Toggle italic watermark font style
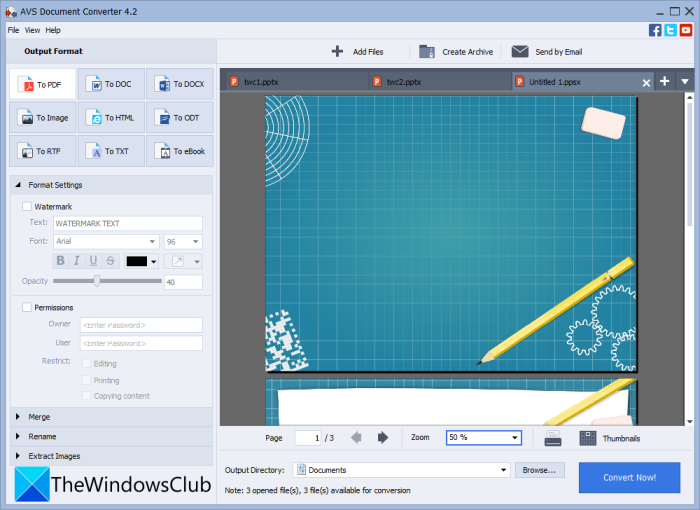Viewport: 700px width, 510px height. pos(77,260)
